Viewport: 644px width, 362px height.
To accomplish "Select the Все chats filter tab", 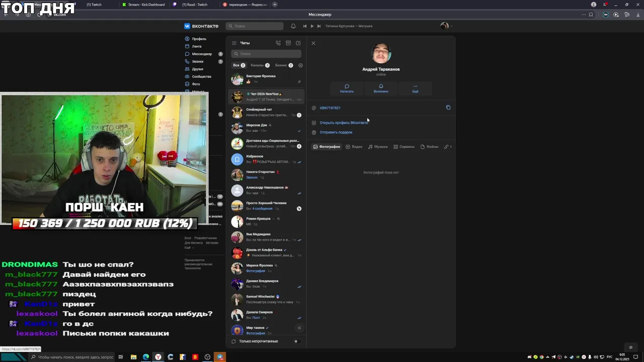I will click(x=239, y=65).
